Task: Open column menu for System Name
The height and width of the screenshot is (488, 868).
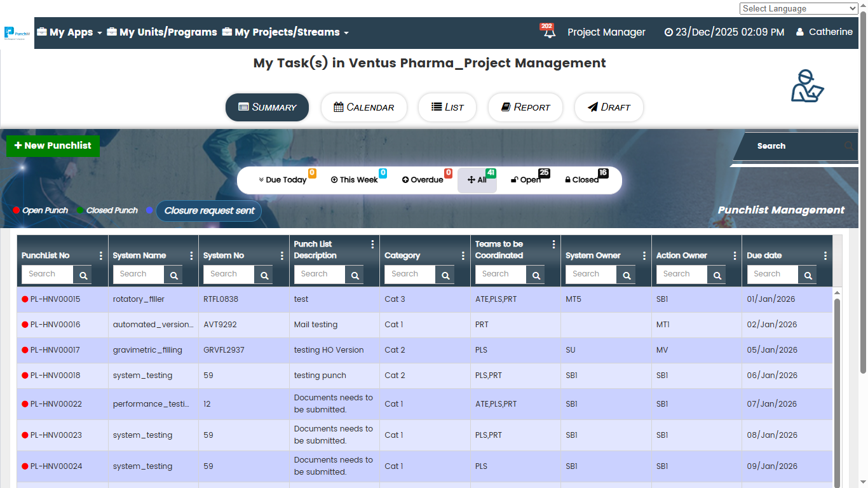Action: tap(191, 255)
